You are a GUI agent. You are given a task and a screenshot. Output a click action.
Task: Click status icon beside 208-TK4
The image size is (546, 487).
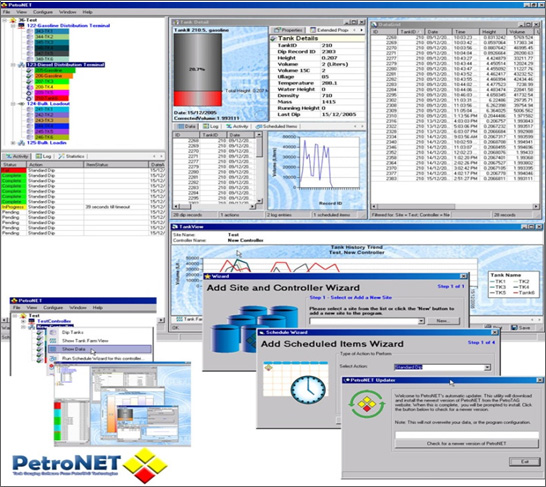30,87
